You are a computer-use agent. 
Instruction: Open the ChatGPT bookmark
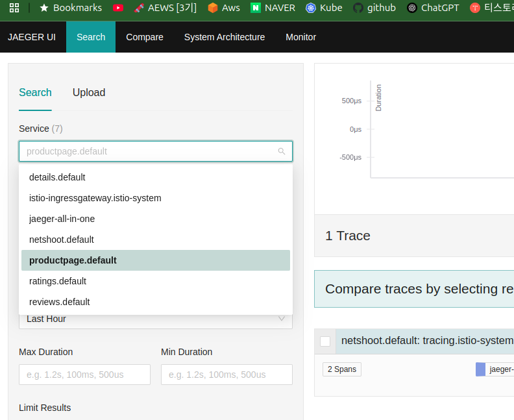click(433, 8)
